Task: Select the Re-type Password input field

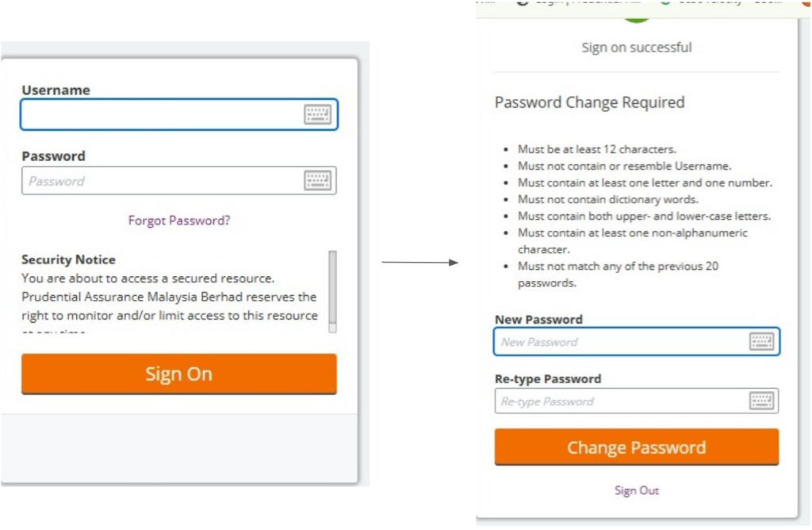Action: (x=620, y=401)
